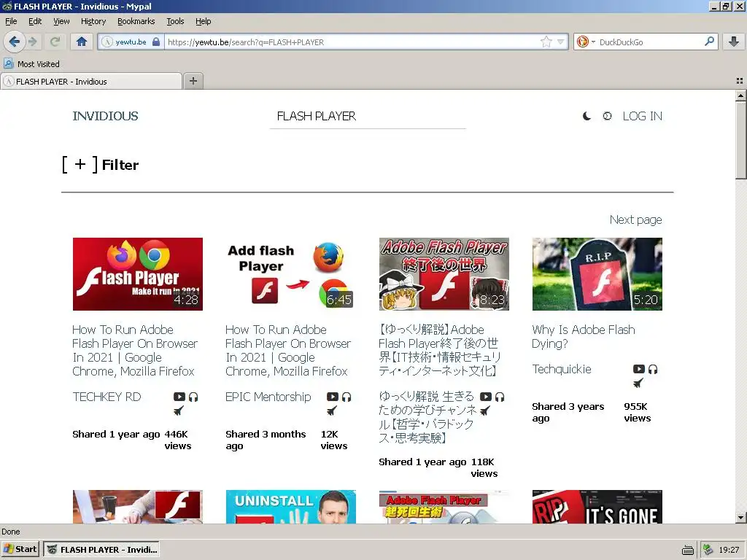The image size is (747, 560).
Task: Audio mode headphones icon for EPIC Mentorship video
Action: [x=347, y=397]
